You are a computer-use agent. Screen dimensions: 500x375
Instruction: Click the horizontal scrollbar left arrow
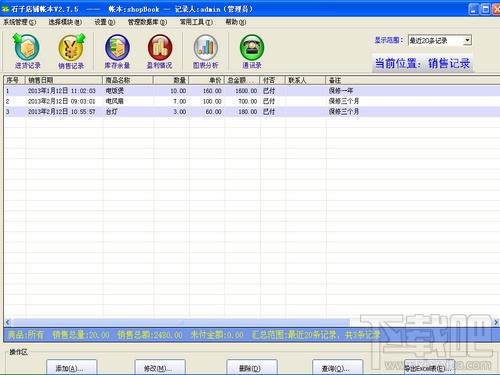click(8, 322)
